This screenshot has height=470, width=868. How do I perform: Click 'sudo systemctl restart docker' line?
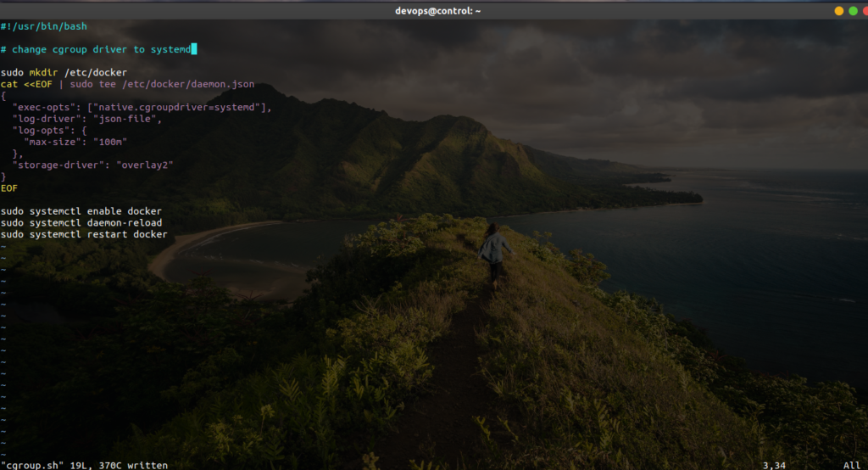(x=84, y=234)
